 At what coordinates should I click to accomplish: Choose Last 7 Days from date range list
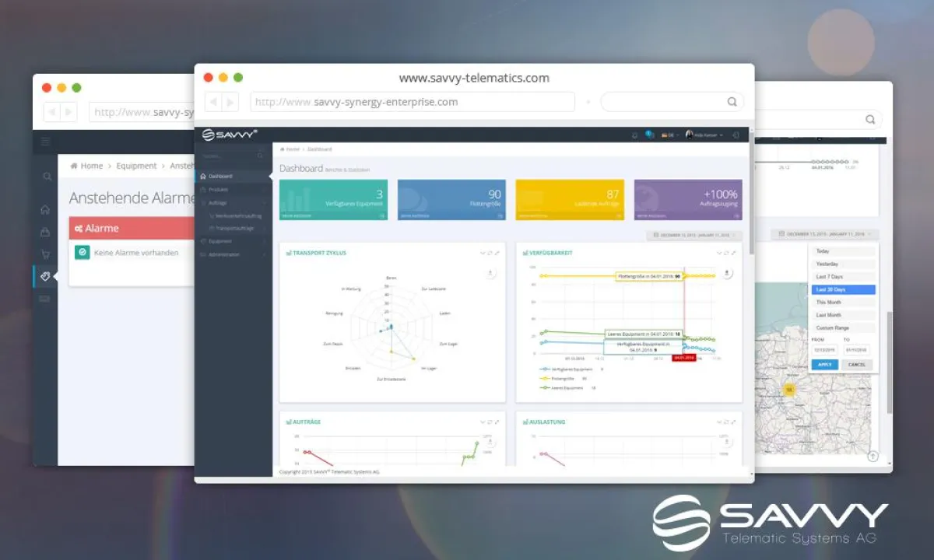coord(830,277)
